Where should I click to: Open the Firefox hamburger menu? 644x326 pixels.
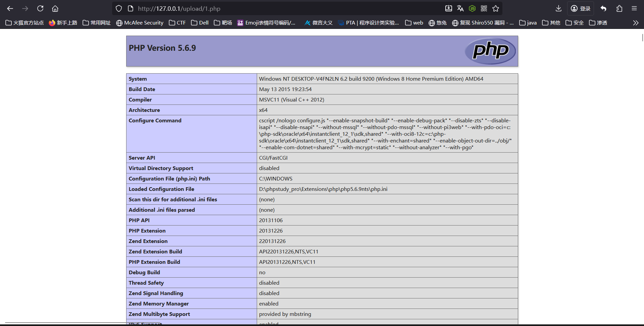[634, 8]
